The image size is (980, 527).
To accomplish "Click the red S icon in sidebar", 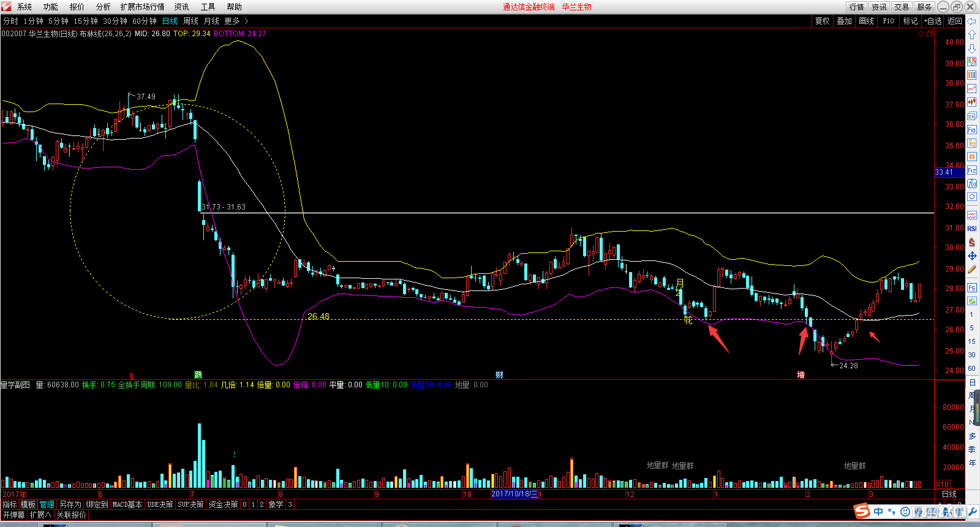I will pyautogui.click(x=972, y=243).
